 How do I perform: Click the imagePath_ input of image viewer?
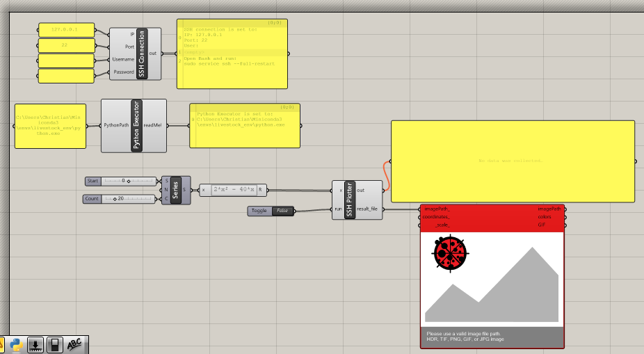pyautogui.click(x=437, y=209)
